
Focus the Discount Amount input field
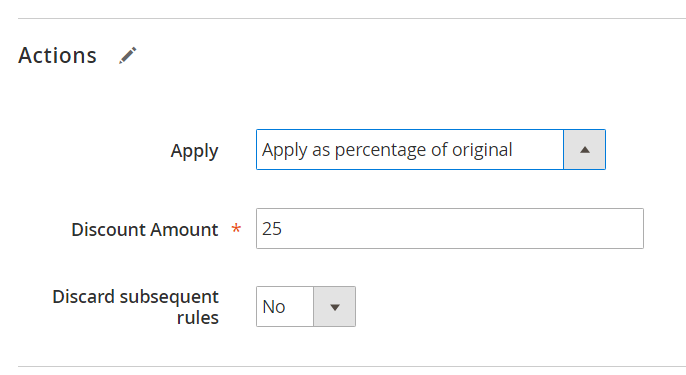point(450,228)
